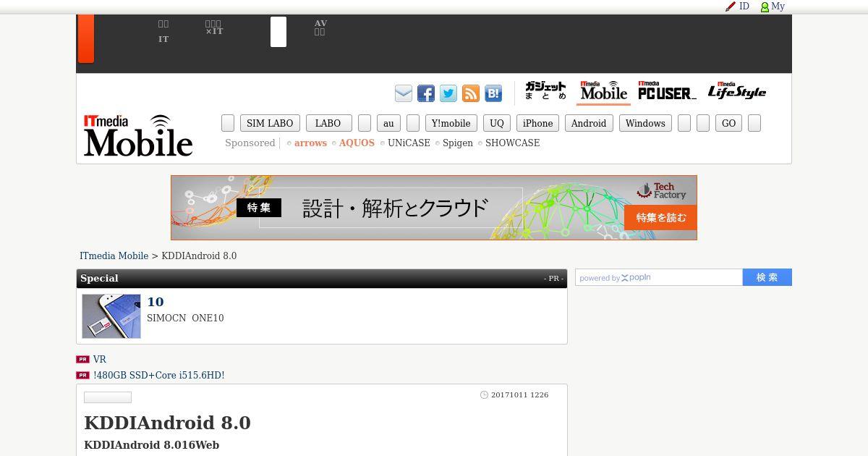The image size is (868, 456).
Task: Click the 設計・解析とクラウド banner headline
Action: click(395, 208)
